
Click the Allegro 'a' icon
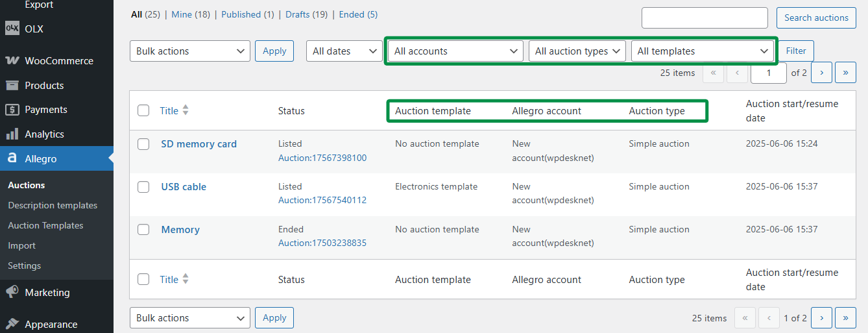[12, 158]
